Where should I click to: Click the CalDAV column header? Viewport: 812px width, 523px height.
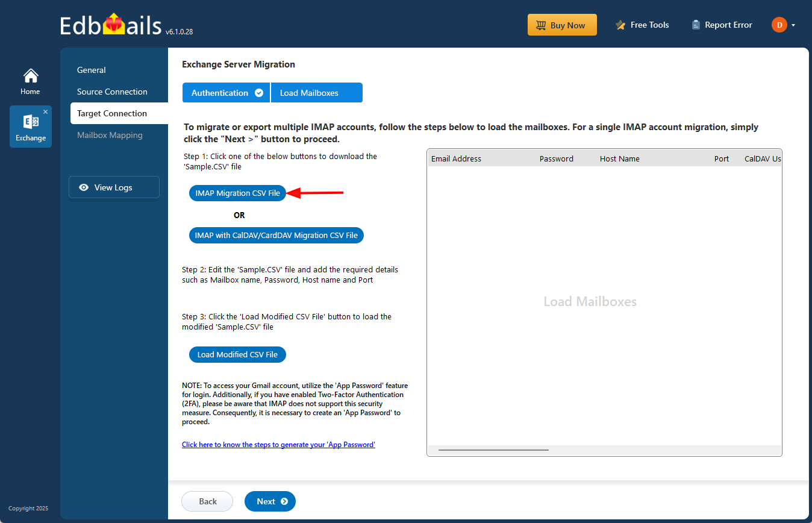point(763,158)
